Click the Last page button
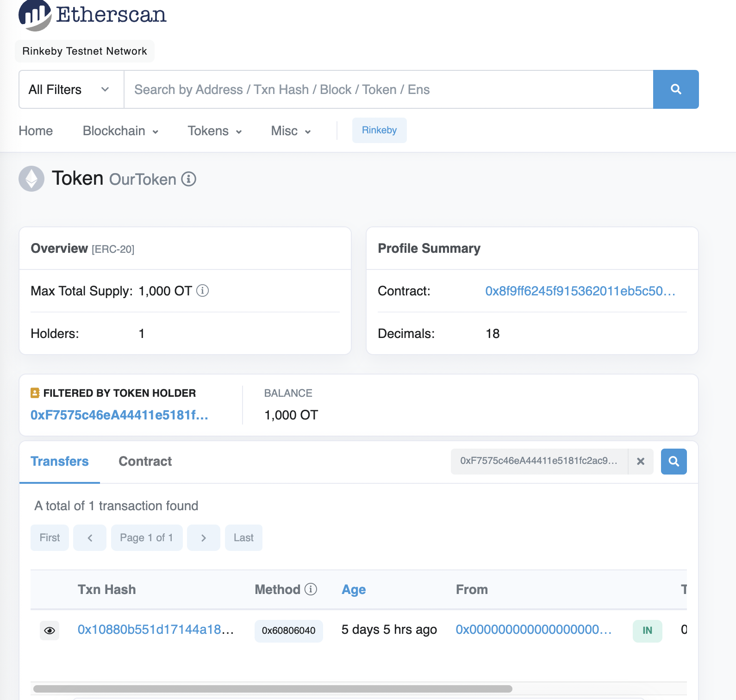736x700 pixels. pos(243,537)
